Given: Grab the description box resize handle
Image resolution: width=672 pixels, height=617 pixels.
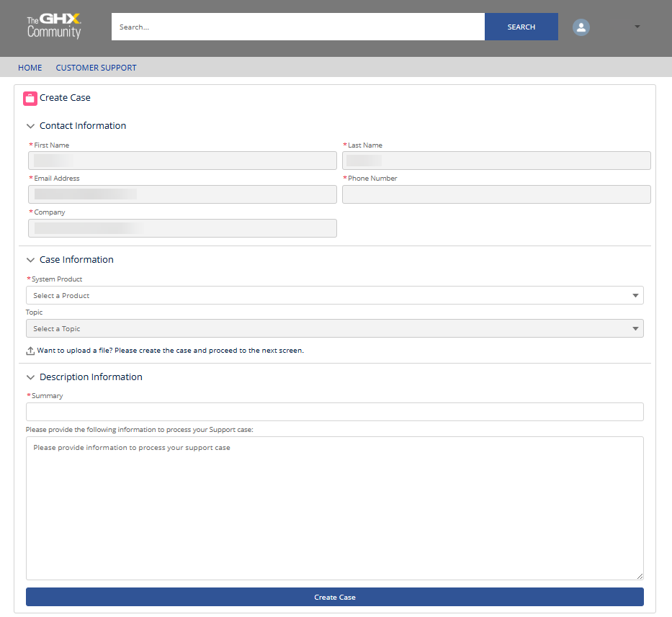Looking at the screenshot, I should point(639,575).
